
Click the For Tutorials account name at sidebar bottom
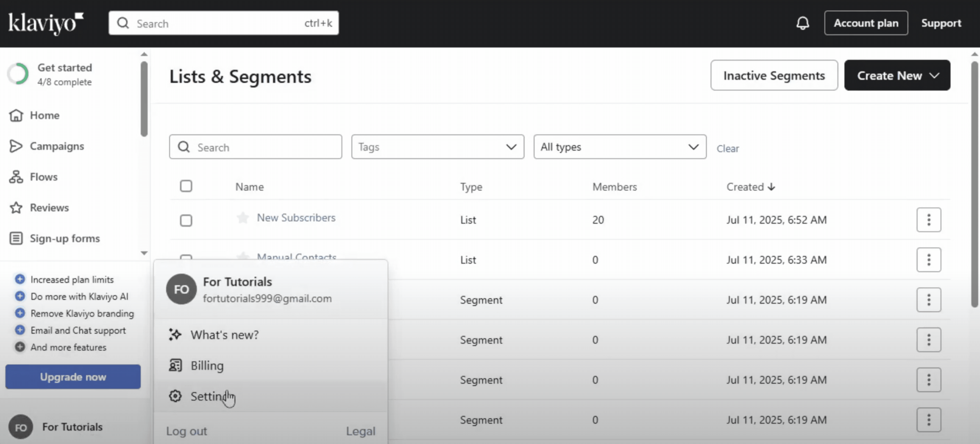[x=72, y=427]
